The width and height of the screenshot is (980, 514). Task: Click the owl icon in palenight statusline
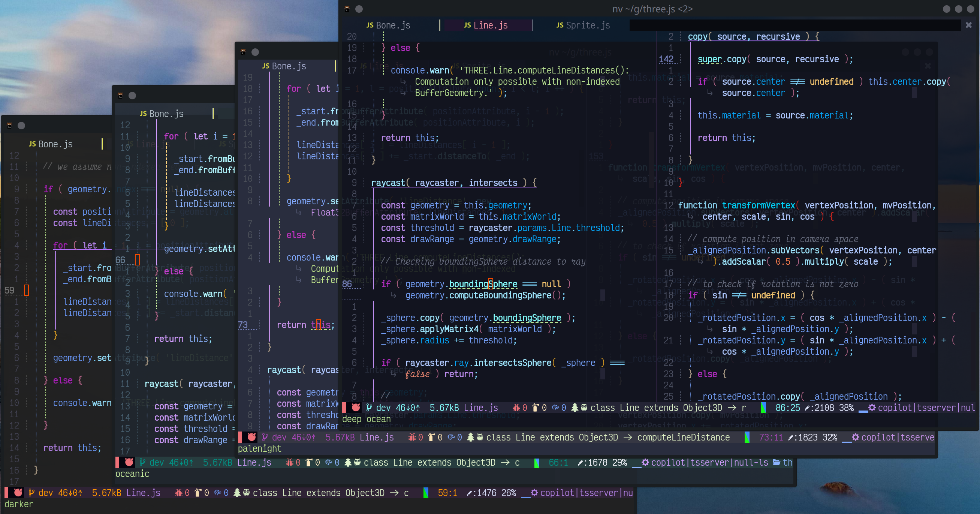point(480,437)
